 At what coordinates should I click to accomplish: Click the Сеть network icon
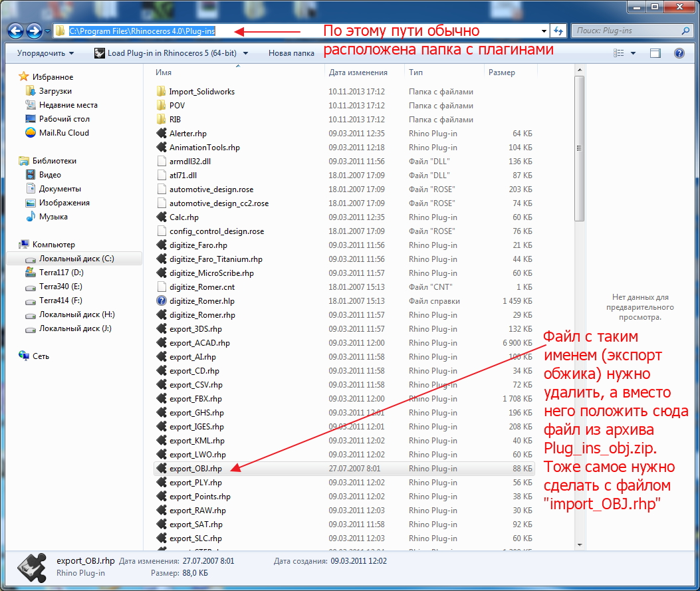pos(23,356)
